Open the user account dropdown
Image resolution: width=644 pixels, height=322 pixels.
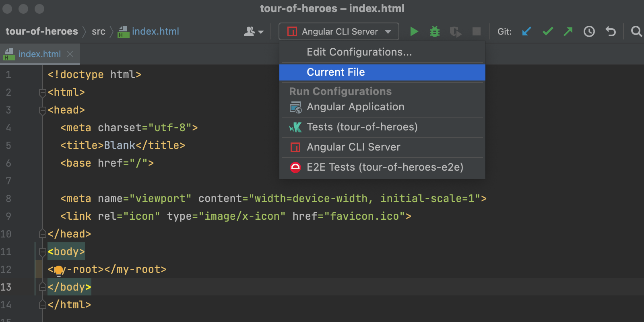254,31
